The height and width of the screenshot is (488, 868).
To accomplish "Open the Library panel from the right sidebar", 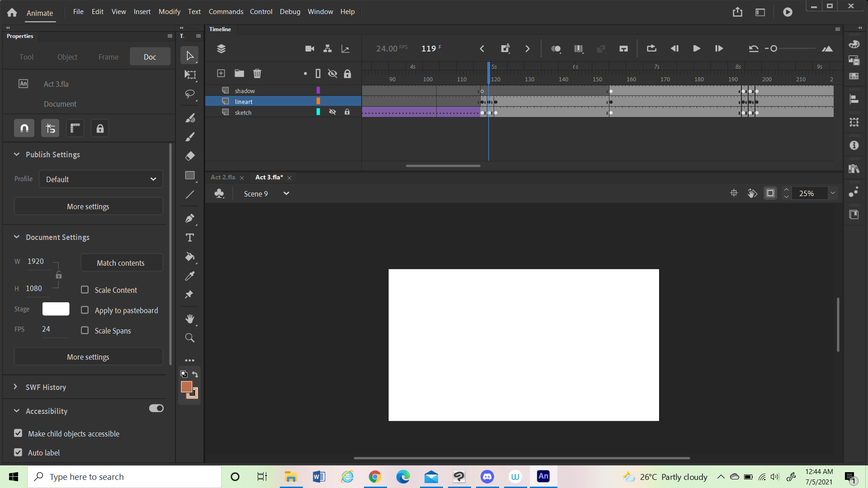I will (854, 169).
